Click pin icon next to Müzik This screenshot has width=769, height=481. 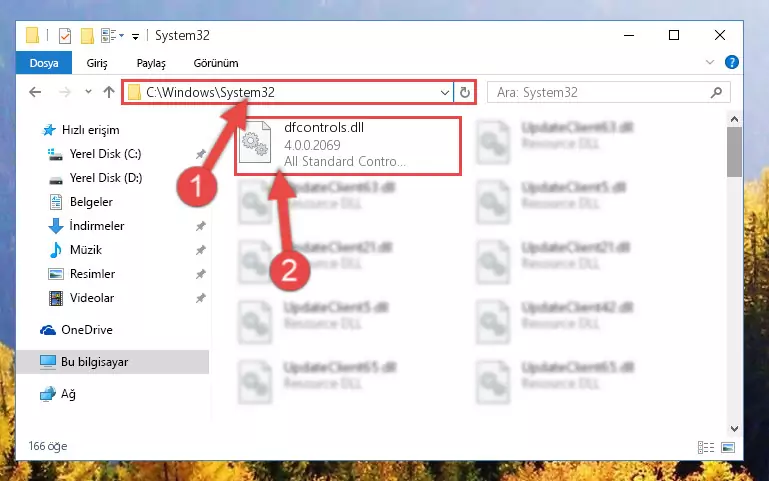201,250
